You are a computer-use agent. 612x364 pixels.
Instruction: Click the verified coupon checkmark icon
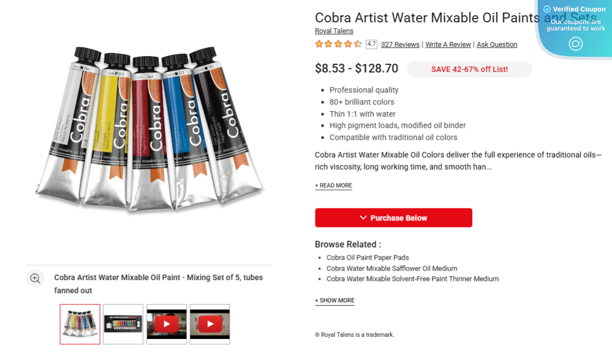pyautogui.click(x=547, y=9)
